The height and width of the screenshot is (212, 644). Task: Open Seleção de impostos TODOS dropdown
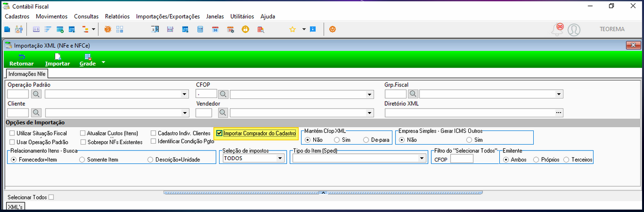(280, 158)
